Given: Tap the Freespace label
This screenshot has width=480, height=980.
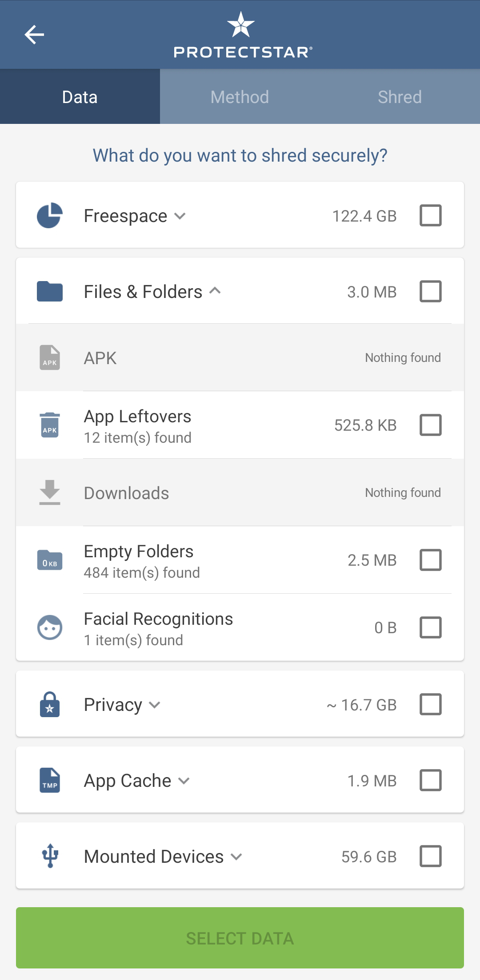Looking at the screenshot, I should click(x=126, y=216).
